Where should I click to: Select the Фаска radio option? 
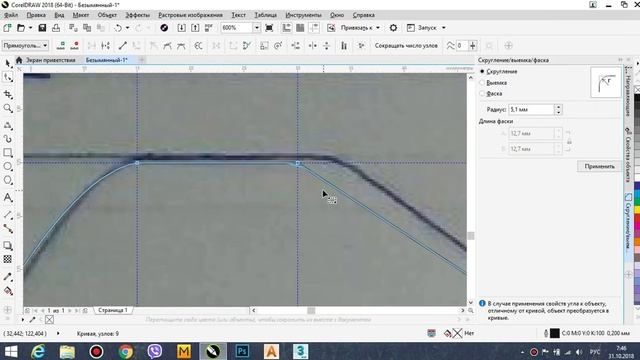coord(482,93)
